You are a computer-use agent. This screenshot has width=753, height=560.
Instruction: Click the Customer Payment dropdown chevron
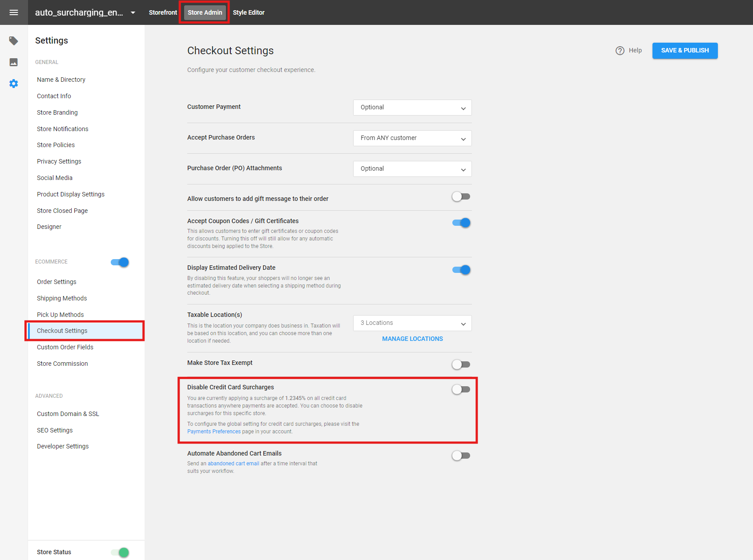click(x=463, y=107)
